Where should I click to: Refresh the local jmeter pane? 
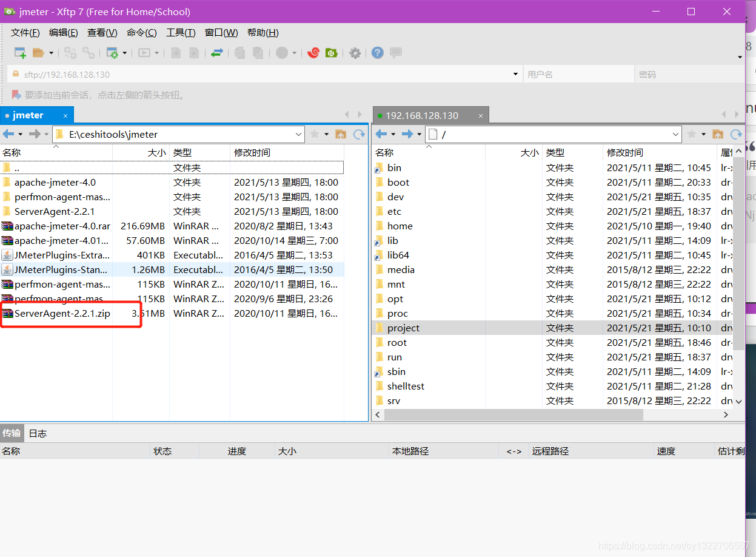(359, 134)
